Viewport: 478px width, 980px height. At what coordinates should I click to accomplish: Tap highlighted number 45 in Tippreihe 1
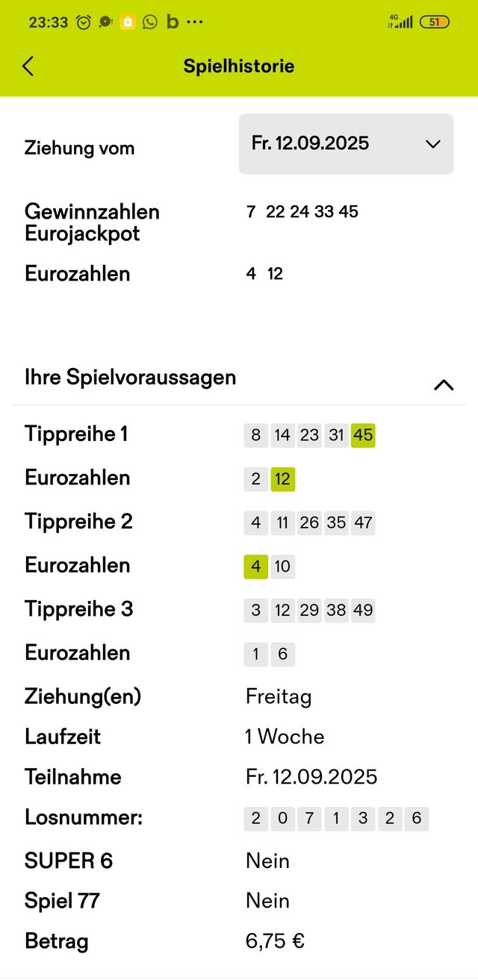click(363, 435)
